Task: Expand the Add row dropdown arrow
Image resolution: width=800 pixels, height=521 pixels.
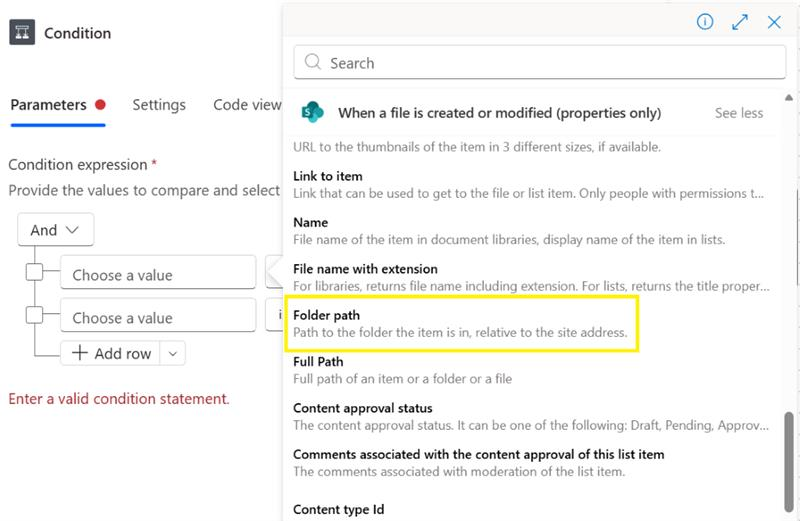Action: (x=172, y=353)
